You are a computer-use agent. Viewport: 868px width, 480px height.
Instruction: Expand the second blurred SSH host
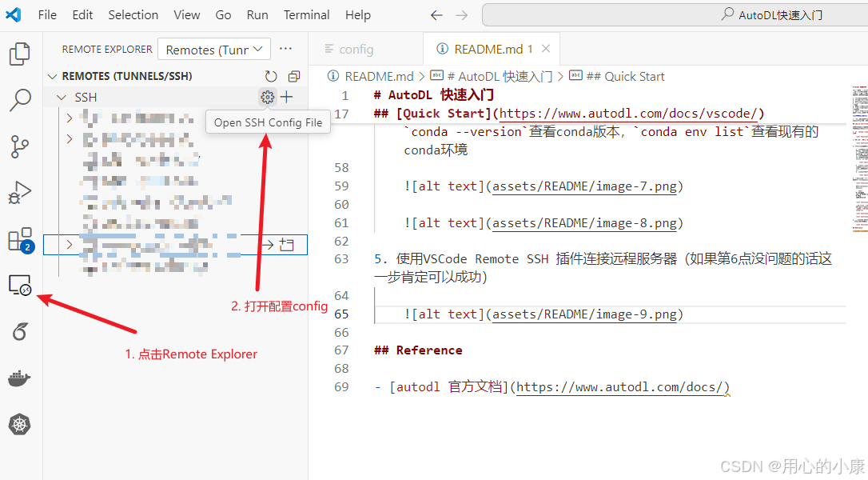pos(70,138)
